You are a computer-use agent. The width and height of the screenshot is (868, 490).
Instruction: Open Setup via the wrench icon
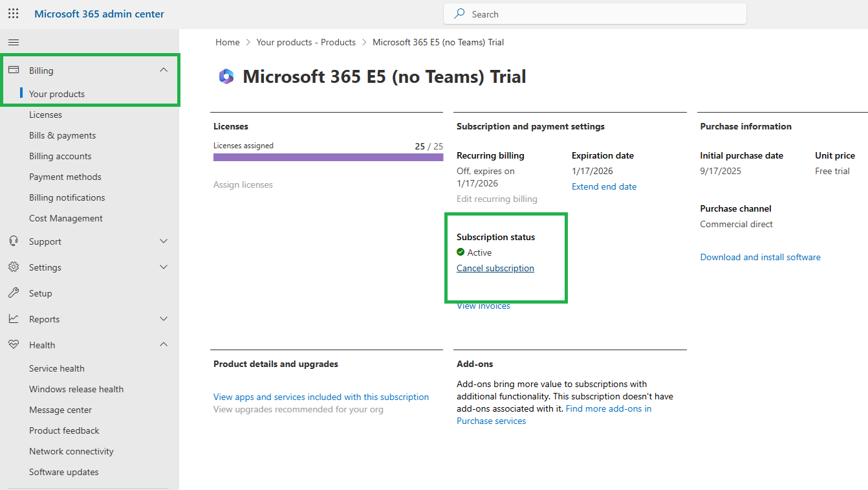14,293
